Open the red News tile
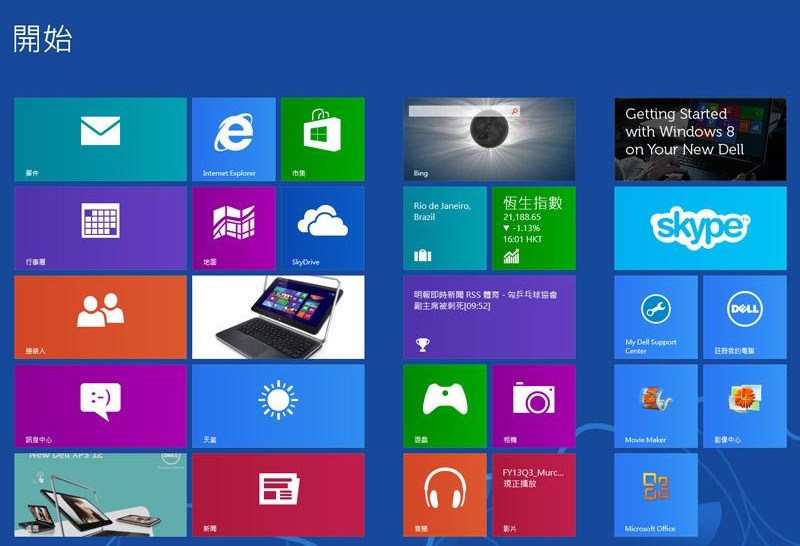 tap(277, 494)
